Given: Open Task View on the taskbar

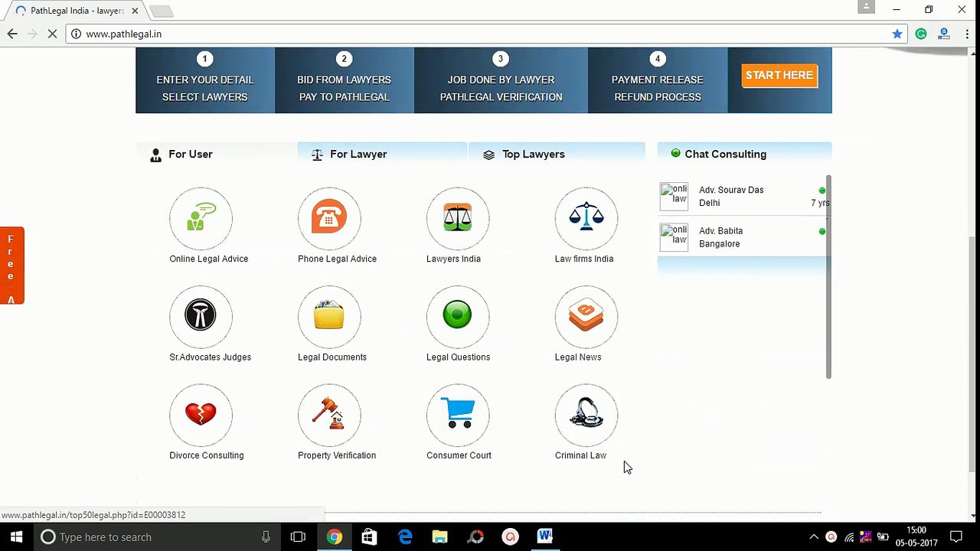Looking at the screenshot, I should pos(298,536).
